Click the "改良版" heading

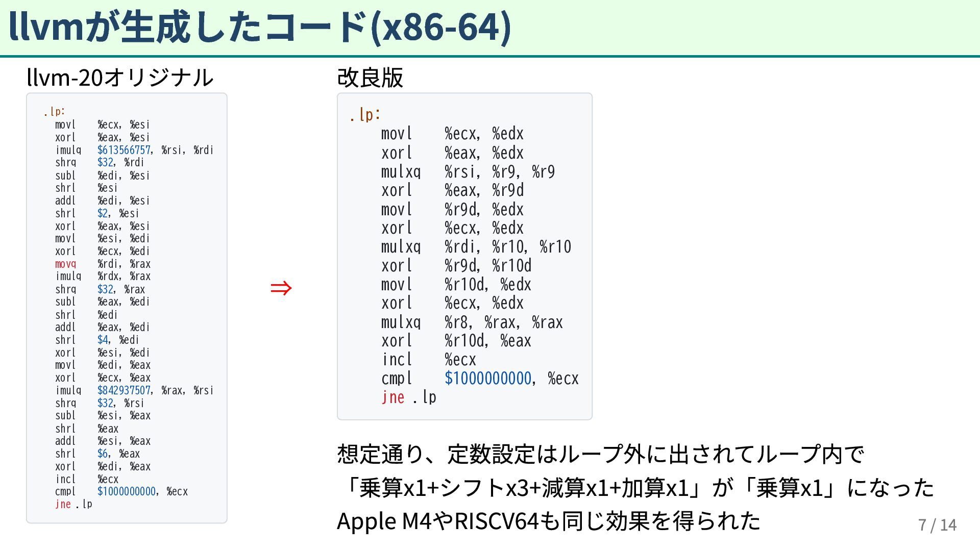(x=370, y=78)
